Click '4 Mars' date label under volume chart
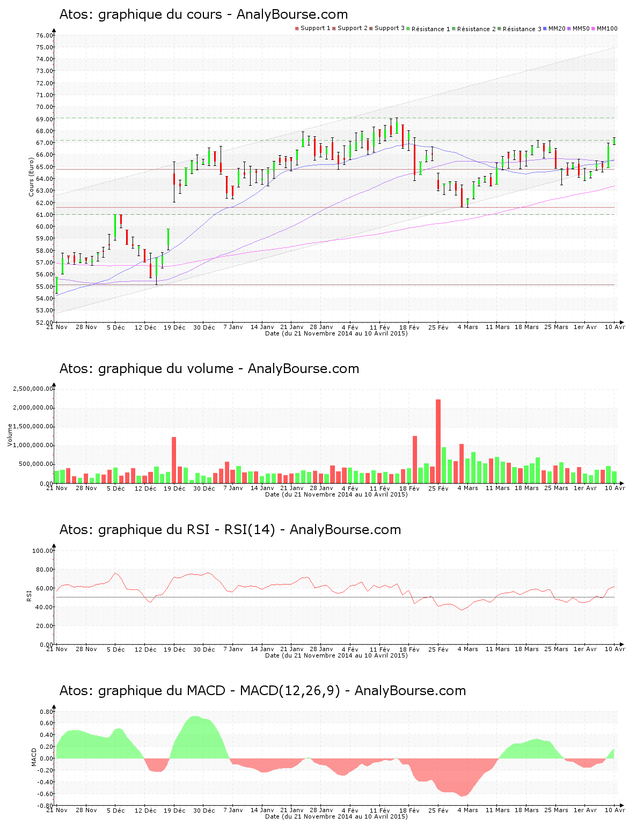Screen dimensions: 644x832 468,488
